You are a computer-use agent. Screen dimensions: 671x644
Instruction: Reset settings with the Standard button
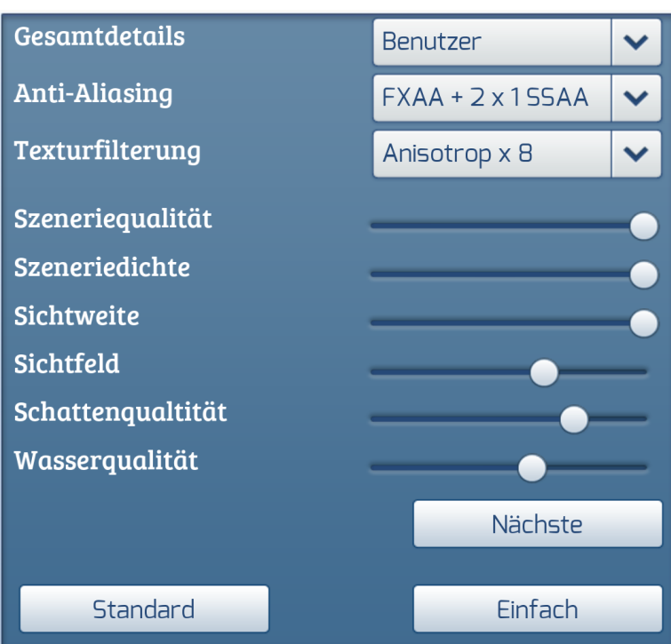coord(144,609)
